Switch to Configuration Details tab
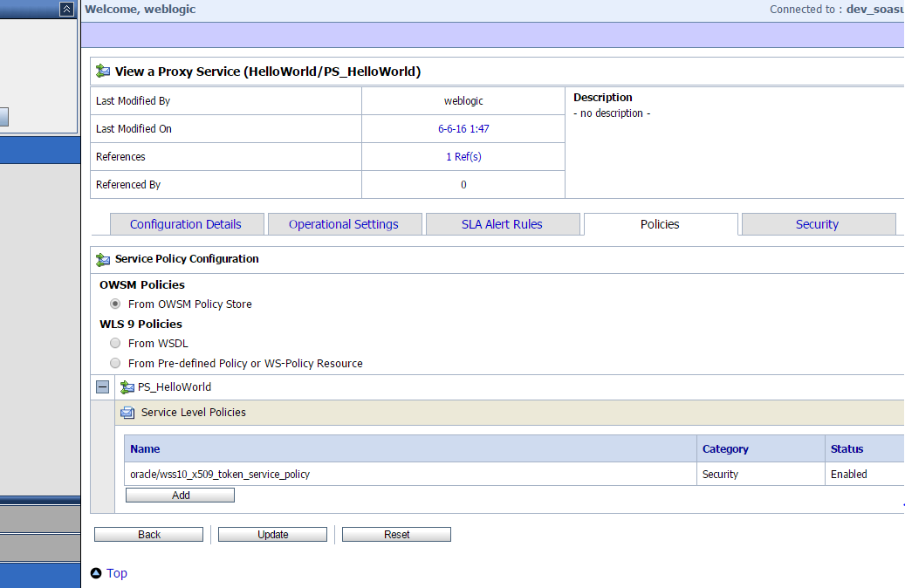The width and height of the screenshot is (905, 588). tap(185, 224)
